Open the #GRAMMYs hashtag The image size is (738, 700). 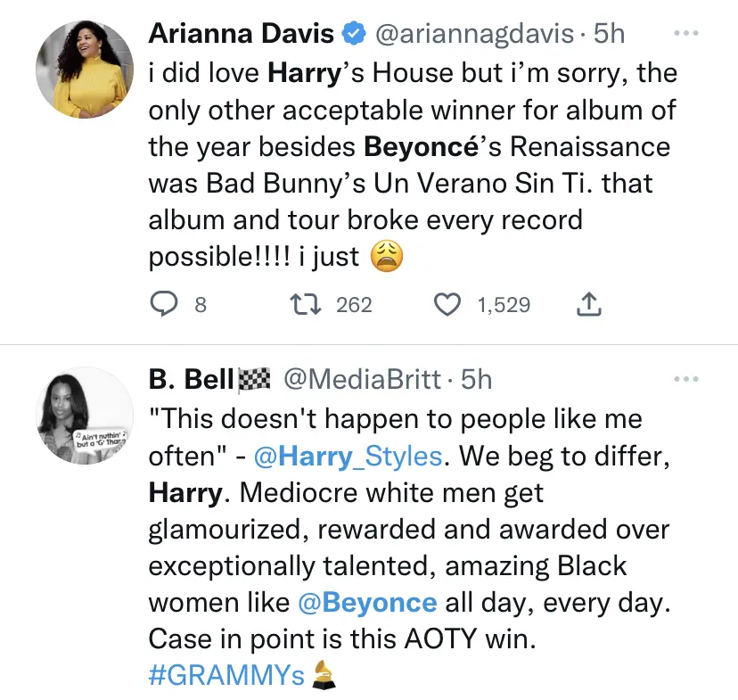[227, 675]
